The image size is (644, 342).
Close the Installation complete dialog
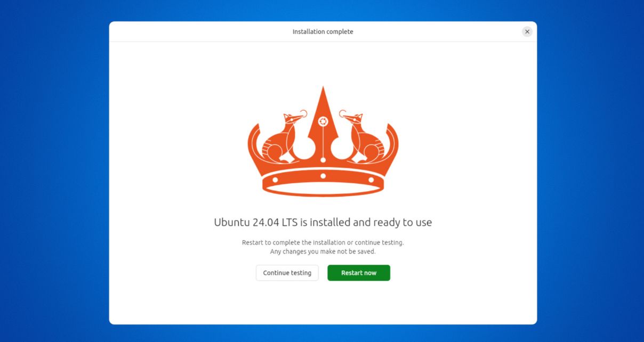tap(527, 31)
